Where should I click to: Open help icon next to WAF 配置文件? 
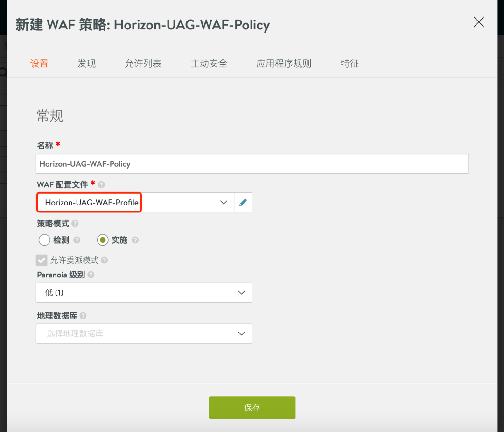pyautogui.click(x=101, y=184)
